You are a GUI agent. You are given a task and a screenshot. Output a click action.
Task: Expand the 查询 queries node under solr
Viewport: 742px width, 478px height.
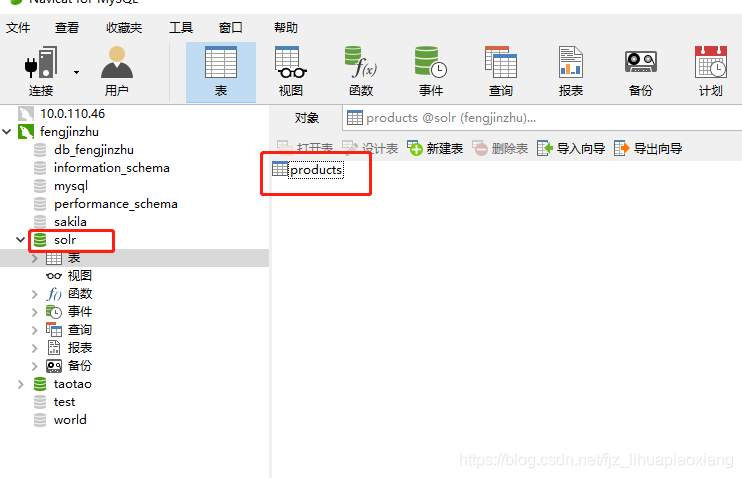35,330
